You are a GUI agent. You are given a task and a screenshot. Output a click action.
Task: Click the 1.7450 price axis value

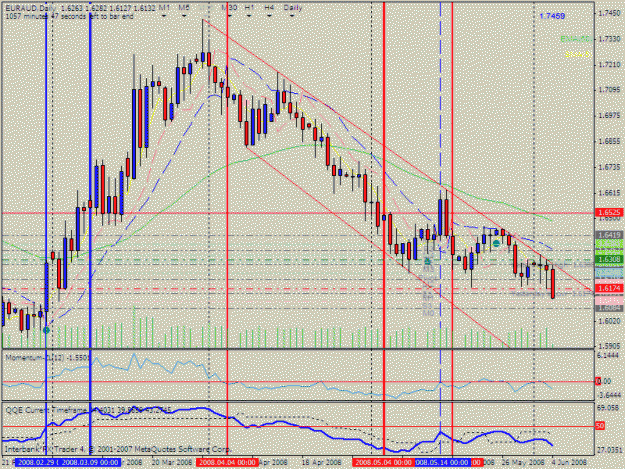(x=610, y=13)
